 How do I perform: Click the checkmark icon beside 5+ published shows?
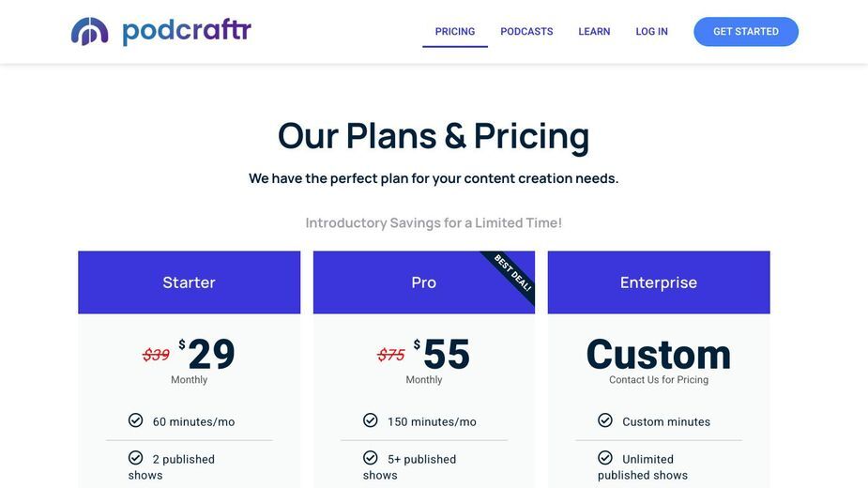(371, 458)
